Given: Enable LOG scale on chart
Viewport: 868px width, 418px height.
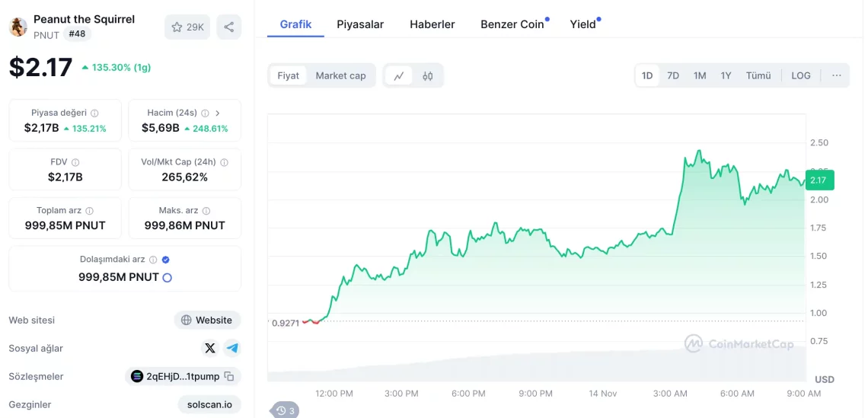Looking at the screenshot, I should 801,75.
